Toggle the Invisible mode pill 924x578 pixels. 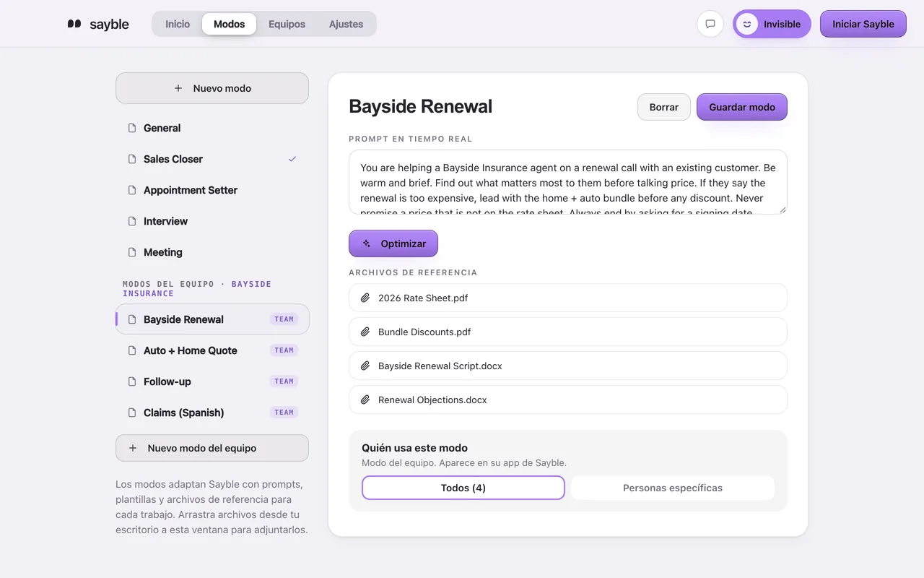[772, 24]
